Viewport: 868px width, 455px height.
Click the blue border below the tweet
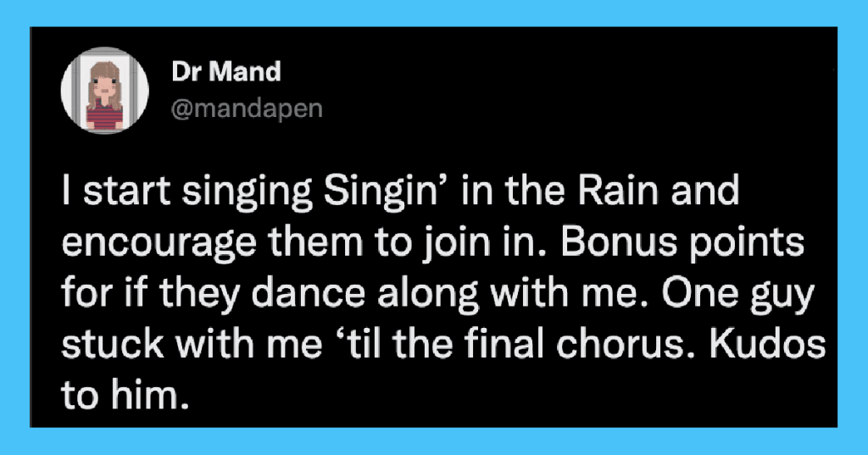click(x=434, y=441)
